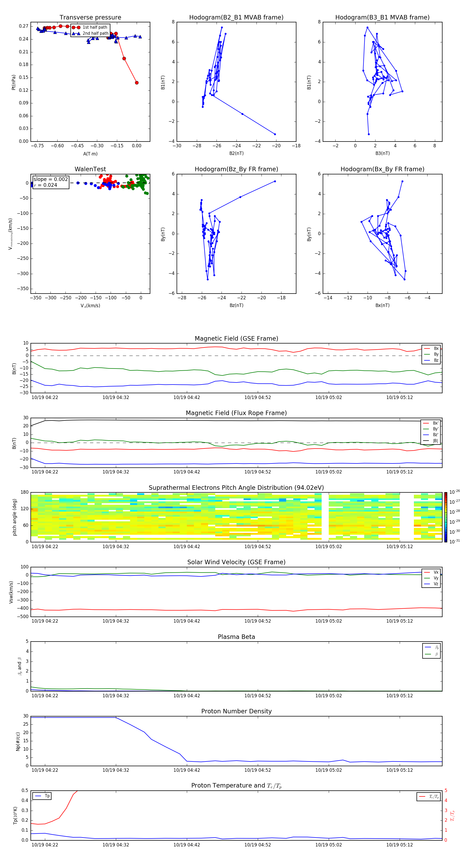Viewport: 473px width, 868px height.
Task: Click the "10/19 04:42" tick under Proton Number Density
Action: (x=187, y=770)
